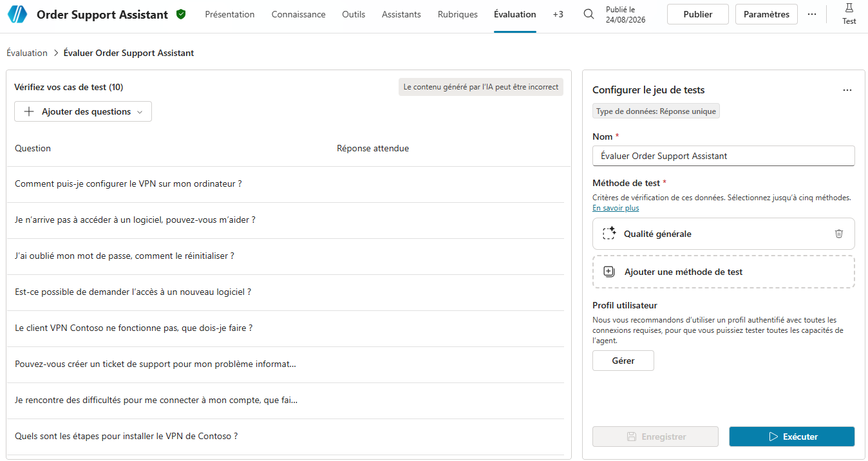Open the Rubriques tab
The height and width of the screenshot is (461, 868).
pyautogui.click(x=458, y=14)
